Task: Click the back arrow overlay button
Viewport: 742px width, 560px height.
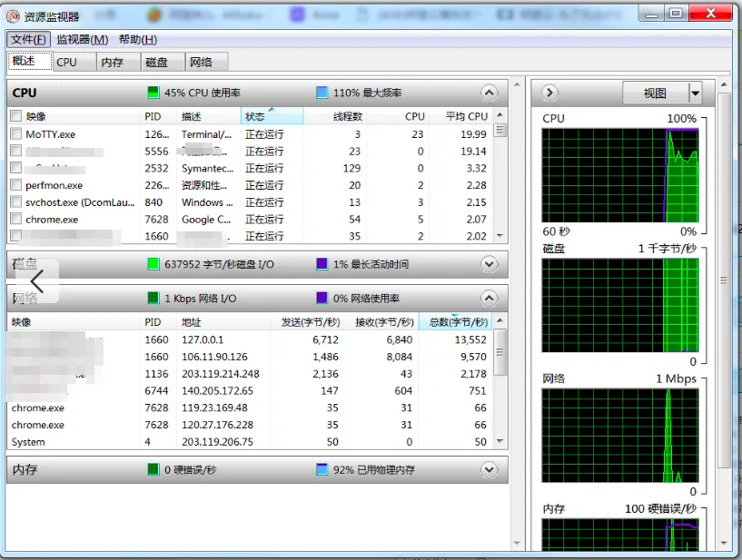Action: [x=37, y=281]
